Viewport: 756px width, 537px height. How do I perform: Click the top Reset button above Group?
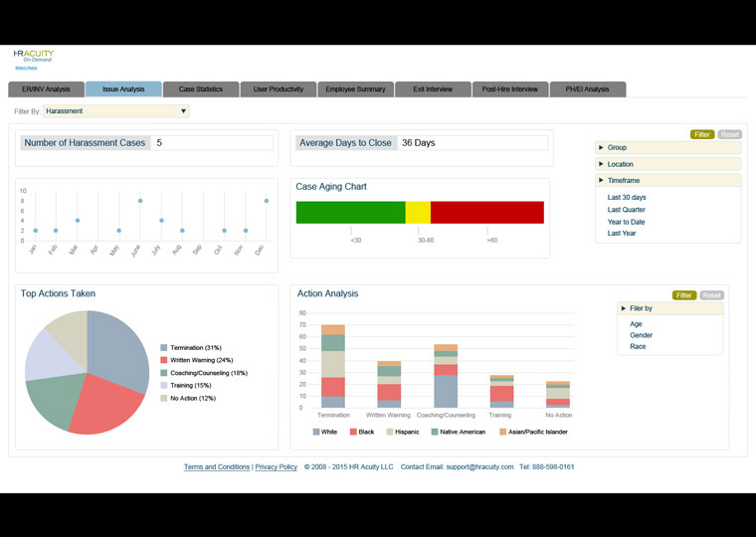coord(729,134)
